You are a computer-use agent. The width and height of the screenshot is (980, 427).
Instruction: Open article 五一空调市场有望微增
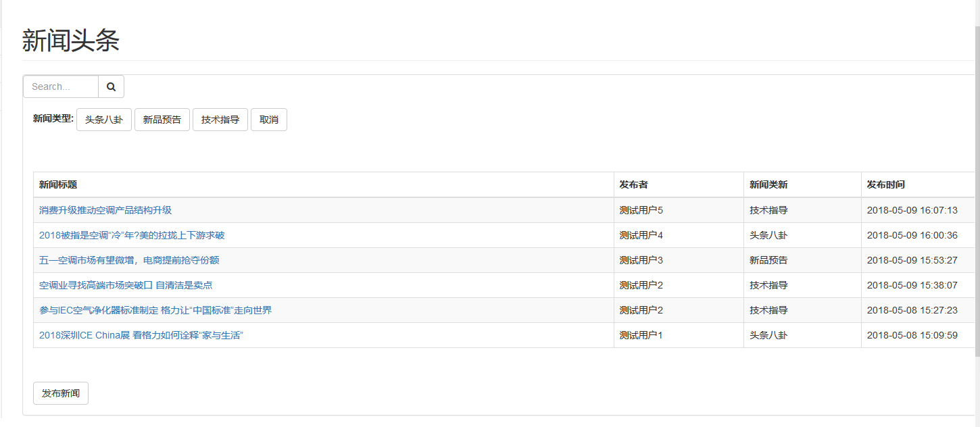click(x=129, y=260)
